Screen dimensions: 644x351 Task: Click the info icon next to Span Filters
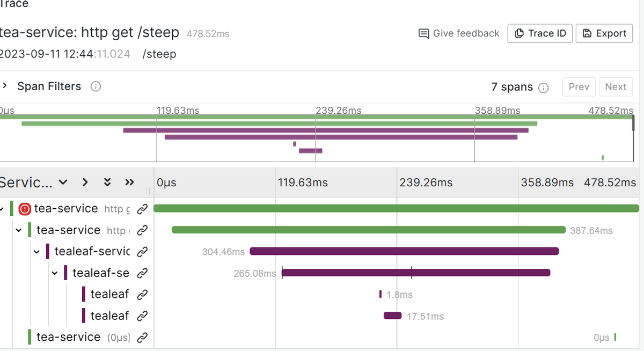click(x=96, y=86)
